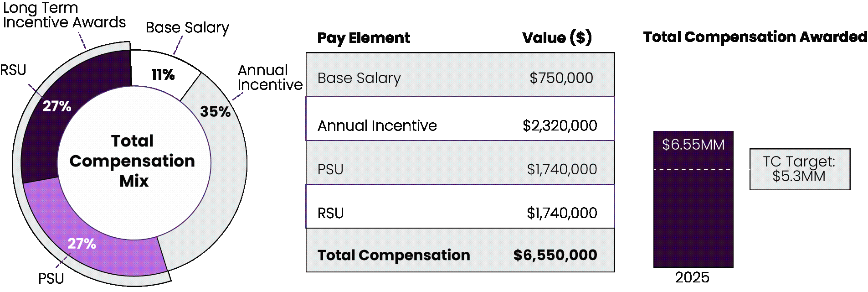
Task: Click the Value ($) column header
Action: [x=557, y=38]
